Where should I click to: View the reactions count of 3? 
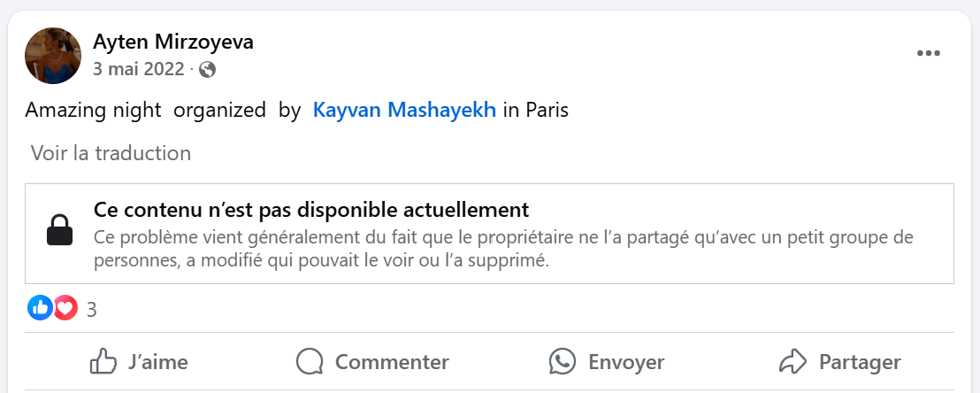click(92, 309)
